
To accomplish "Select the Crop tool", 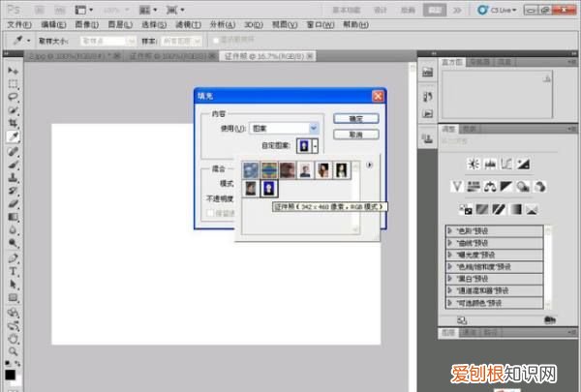I will tap(13, 124).
